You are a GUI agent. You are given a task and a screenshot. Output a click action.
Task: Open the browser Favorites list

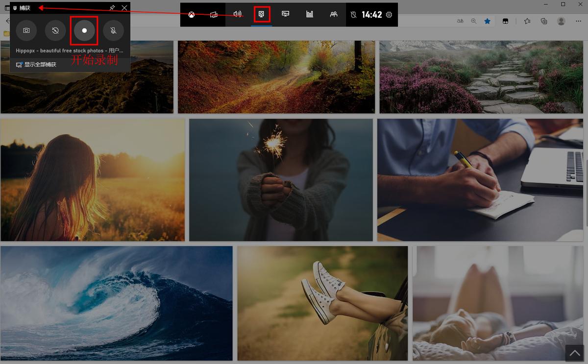[x=527, y=21]
